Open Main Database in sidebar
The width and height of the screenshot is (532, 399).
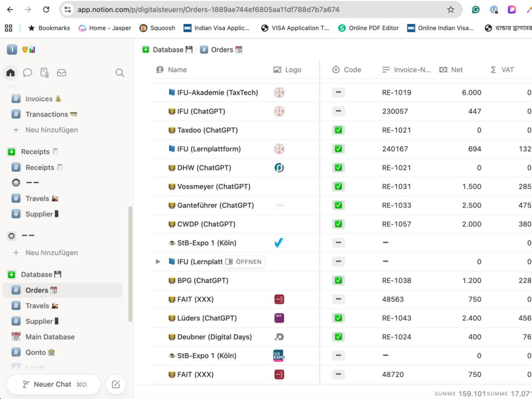(x=50, y=337)
